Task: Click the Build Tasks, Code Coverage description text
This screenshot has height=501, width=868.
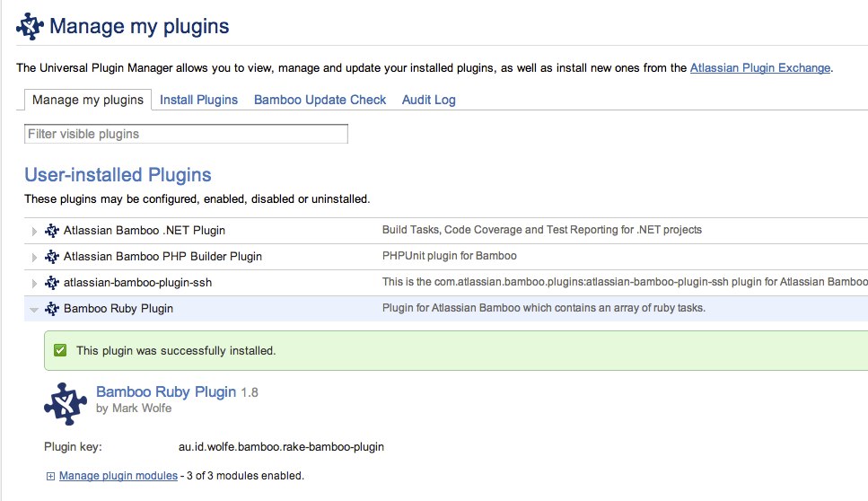Action: (542, 230)
